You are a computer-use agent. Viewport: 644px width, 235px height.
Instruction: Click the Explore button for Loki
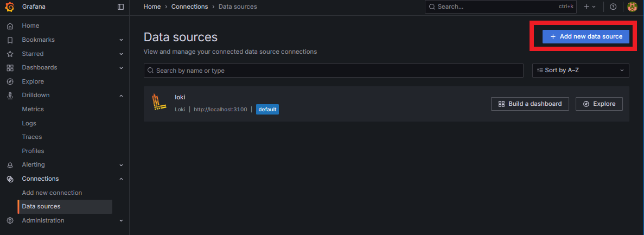(599, 104)
